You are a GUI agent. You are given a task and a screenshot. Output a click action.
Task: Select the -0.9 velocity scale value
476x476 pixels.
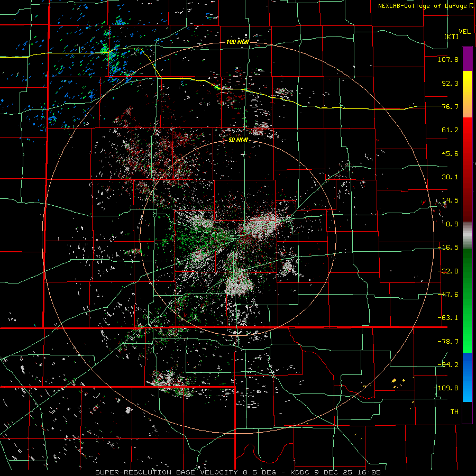[x=450, y=224]
